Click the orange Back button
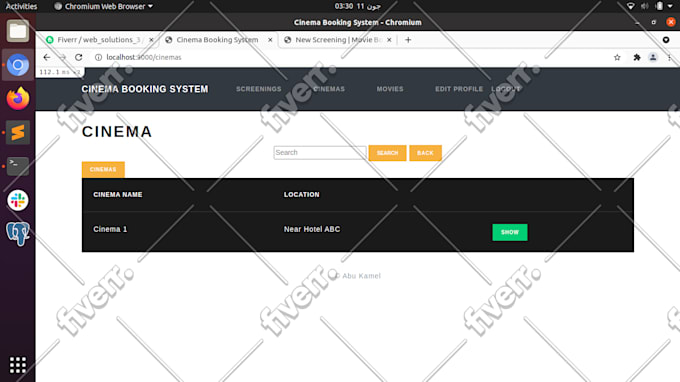The height and width of the screenshot is (382, 680). click(425, 153)
